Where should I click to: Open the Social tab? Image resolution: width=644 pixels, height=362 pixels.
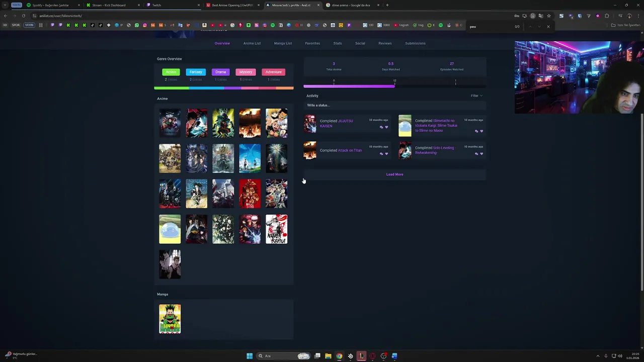click(x=360, y=43)
